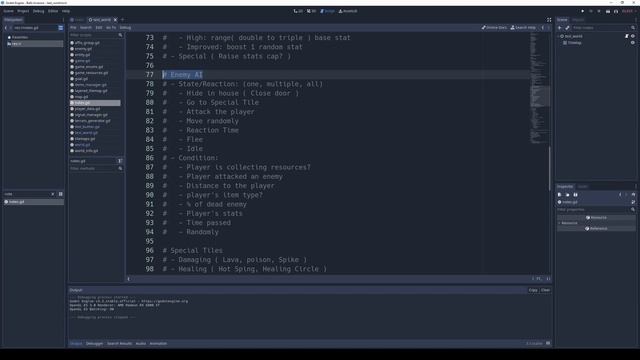Image resolution: width=640 pixels, height=360 pixels.
Task: Open the script attached to test_world
Action: point(627,36)
